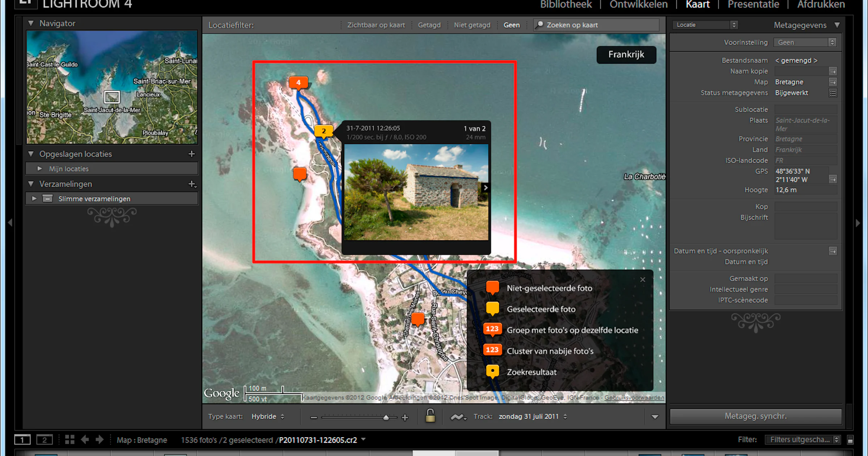Open the Presentatie module
This screenshot has width=868, height=456.
(x=753, y=4)
